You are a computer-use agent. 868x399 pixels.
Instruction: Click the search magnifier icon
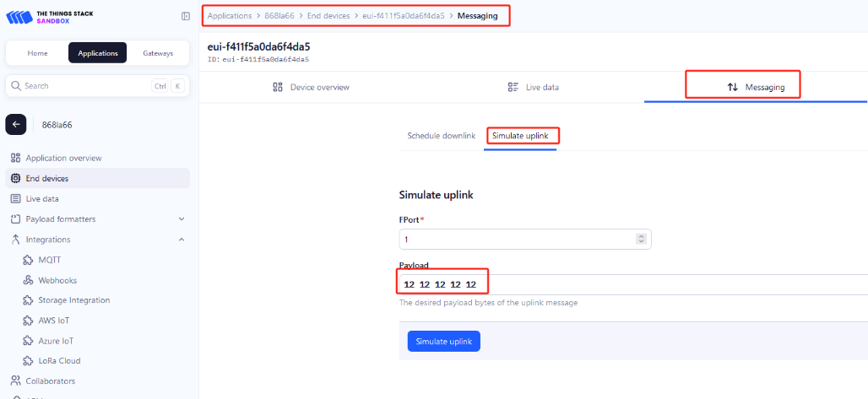point(16,86)
